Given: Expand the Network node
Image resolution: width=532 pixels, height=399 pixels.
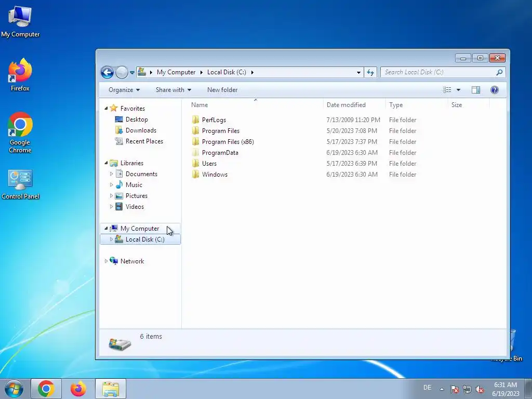Looking at the screenshot, I should 106,261.
